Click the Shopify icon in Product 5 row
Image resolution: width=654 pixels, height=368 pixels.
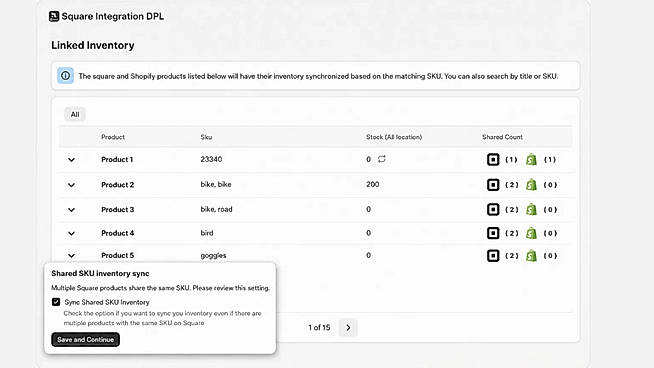tap(531, 256)
